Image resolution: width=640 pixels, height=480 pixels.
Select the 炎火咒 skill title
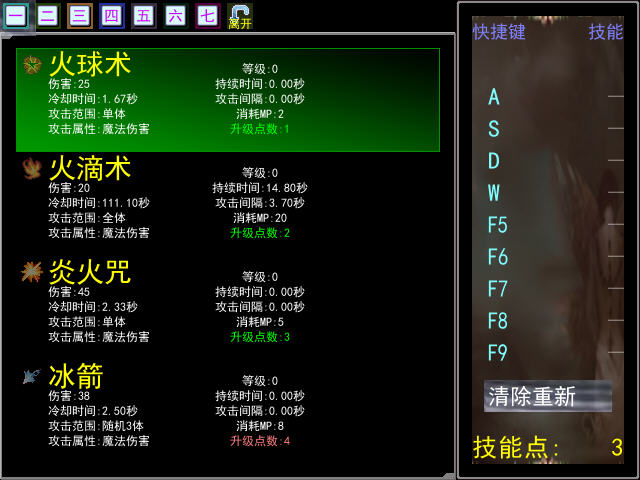90,272
